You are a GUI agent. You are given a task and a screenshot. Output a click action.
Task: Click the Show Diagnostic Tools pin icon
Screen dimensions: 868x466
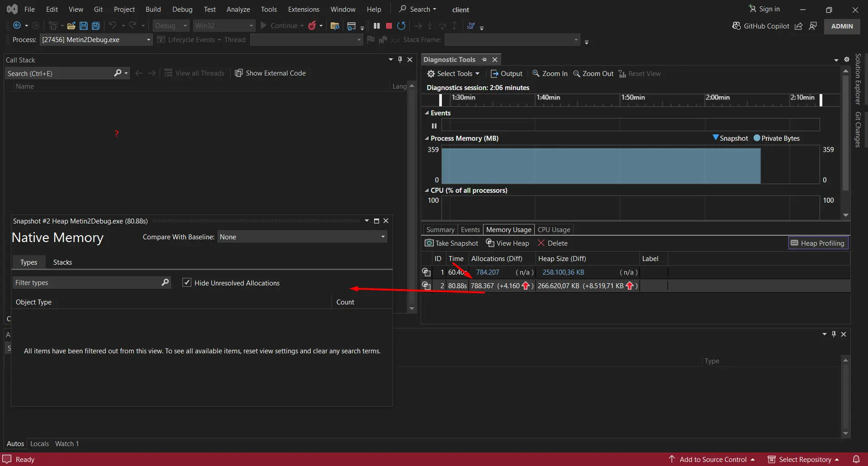[484, 59]
